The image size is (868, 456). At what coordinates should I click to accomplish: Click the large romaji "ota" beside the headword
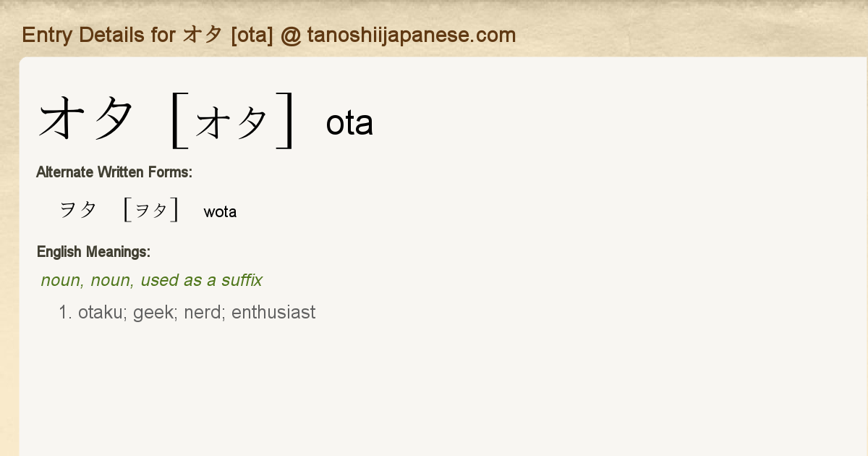pos(349,124)
